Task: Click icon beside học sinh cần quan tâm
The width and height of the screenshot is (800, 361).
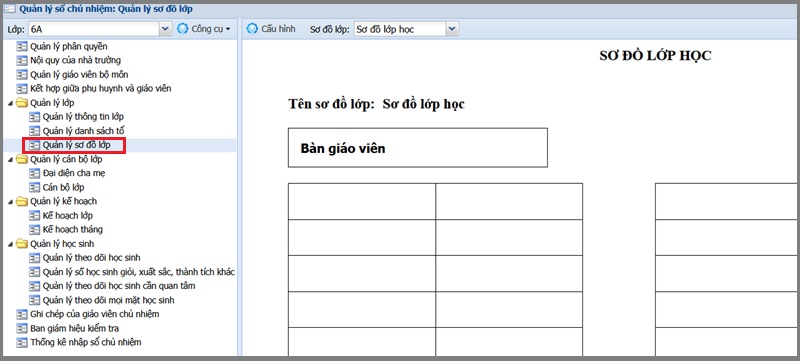Action: point(35,286)
